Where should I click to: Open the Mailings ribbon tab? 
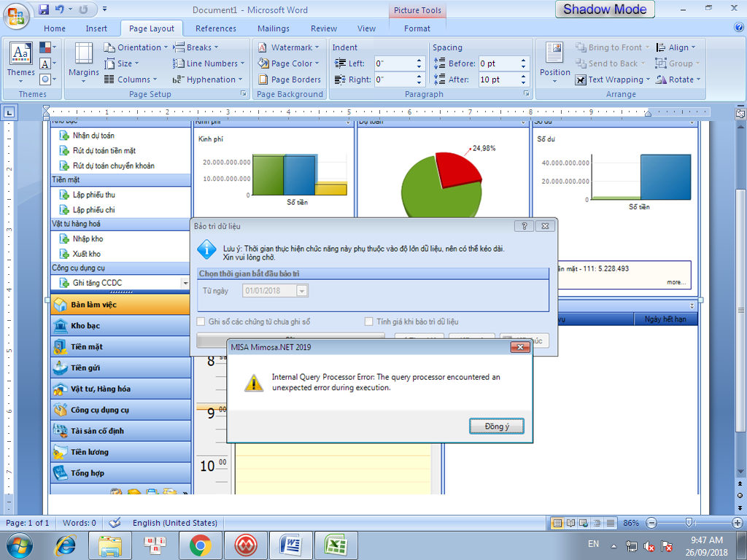(274, 28)
